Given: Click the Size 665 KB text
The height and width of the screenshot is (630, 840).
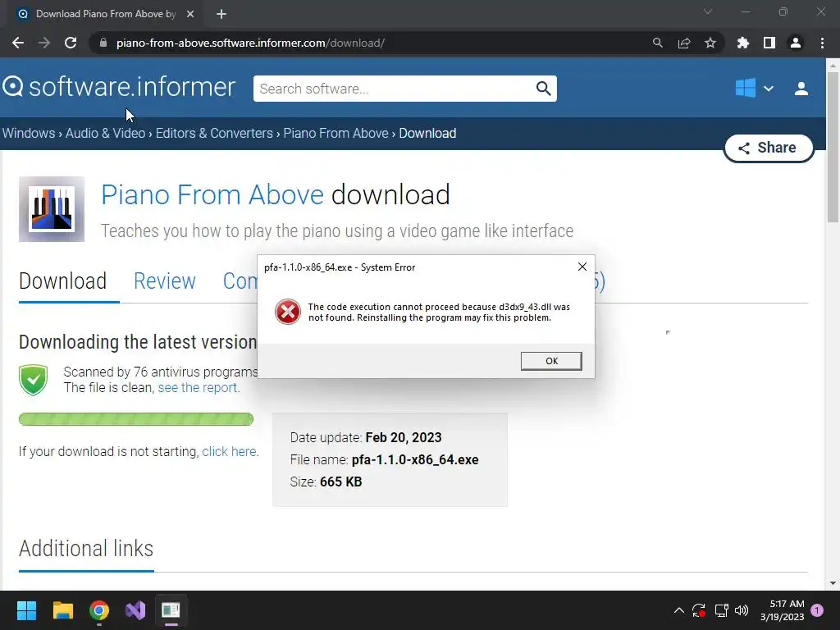Looking at the screenshot, I should pos(326,482).
